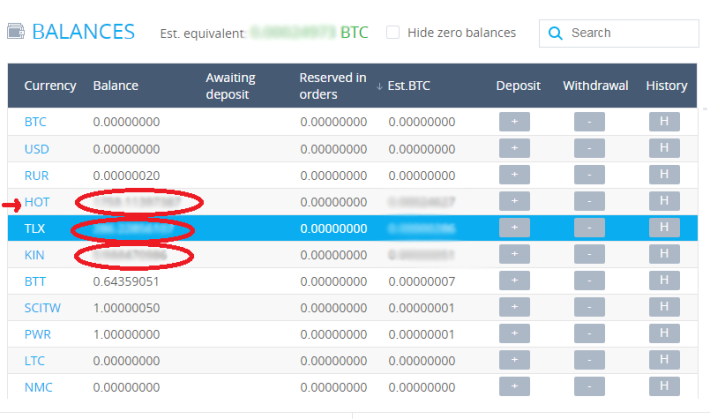Screen dimensions: 710x419
Task: View history for LTC row
Action: coord(664,360)
